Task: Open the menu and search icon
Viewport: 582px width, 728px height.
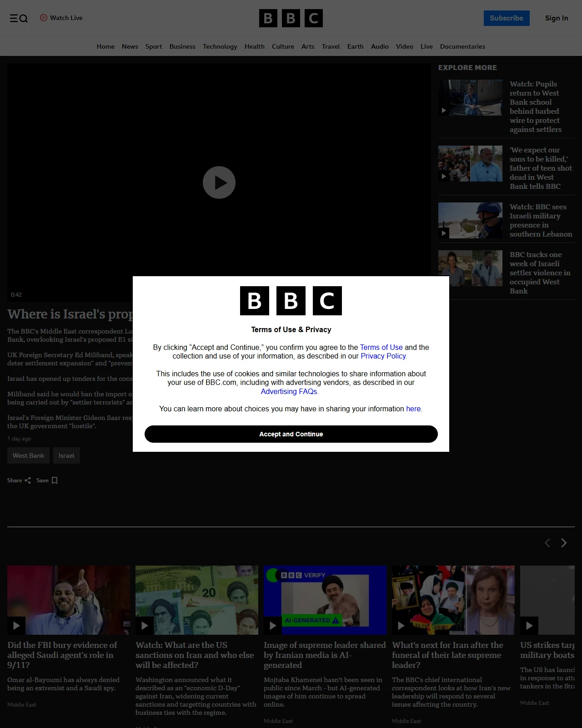Action: coord(19,18)
